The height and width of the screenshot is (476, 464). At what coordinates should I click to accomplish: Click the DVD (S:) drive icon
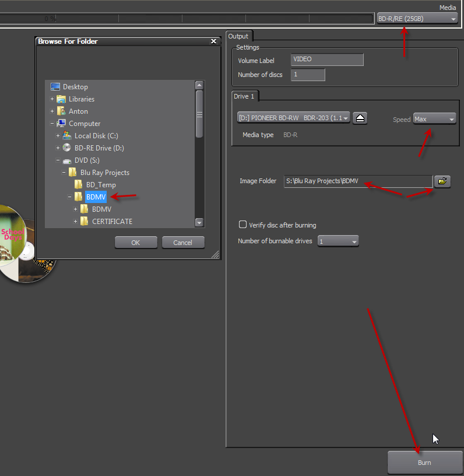pyautogui.click(x=67, y=160)
